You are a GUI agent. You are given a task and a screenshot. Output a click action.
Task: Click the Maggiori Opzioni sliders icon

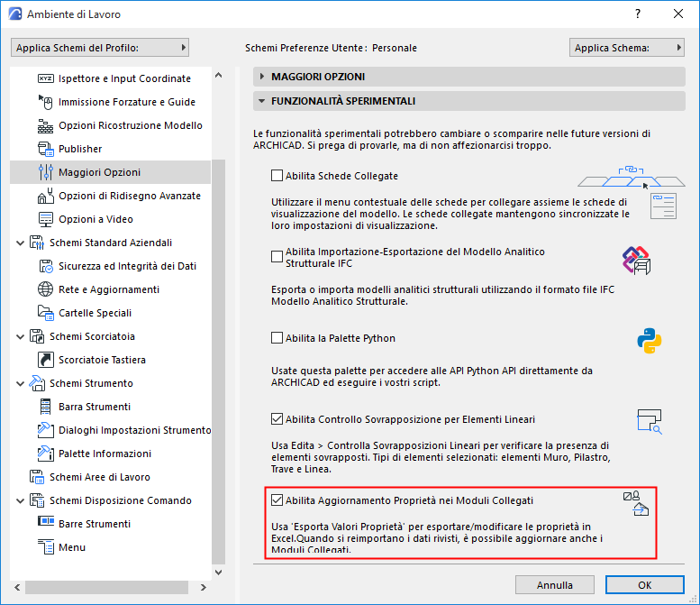tap(46, 172)
